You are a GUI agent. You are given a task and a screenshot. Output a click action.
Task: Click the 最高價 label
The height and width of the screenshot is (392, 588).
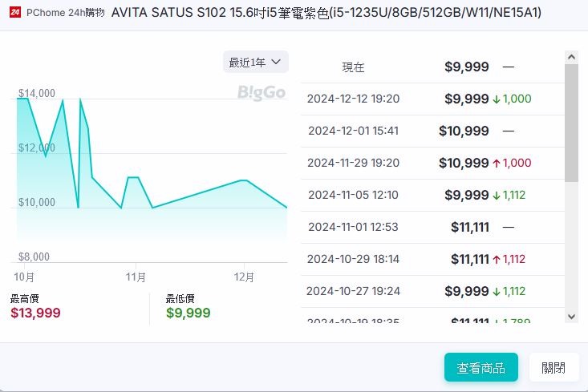click(x=24, y=299)
